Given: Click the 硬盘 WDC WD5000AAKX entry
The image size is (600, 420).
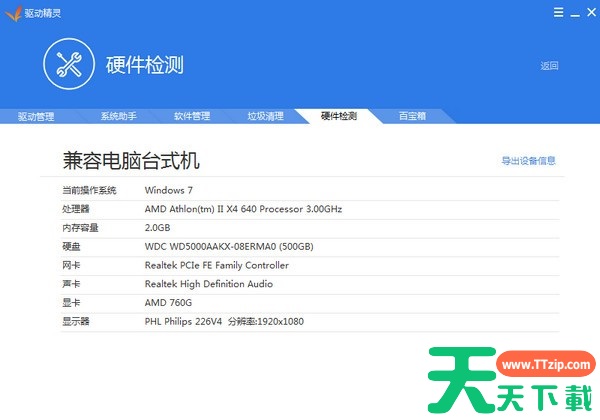Looking at the screenshot, I should coord(229,247).
